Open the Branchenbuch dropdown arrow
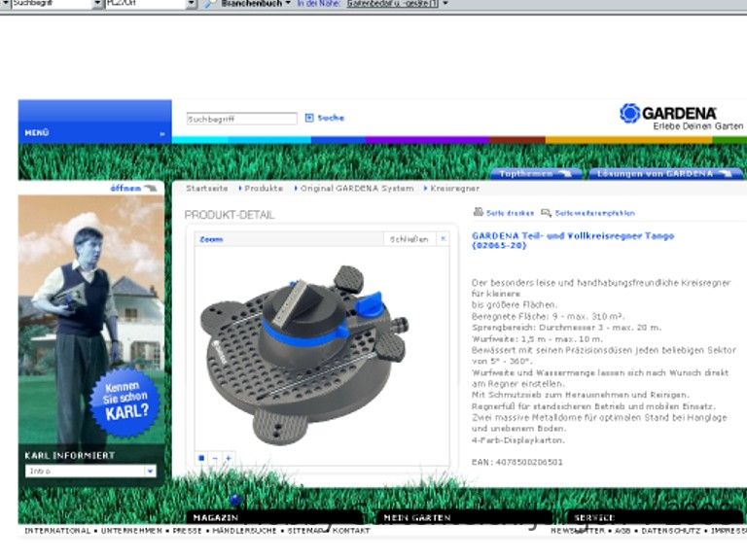Image resolution: width=747 pixels, height=560 pixels. click(x=288, y=3)
